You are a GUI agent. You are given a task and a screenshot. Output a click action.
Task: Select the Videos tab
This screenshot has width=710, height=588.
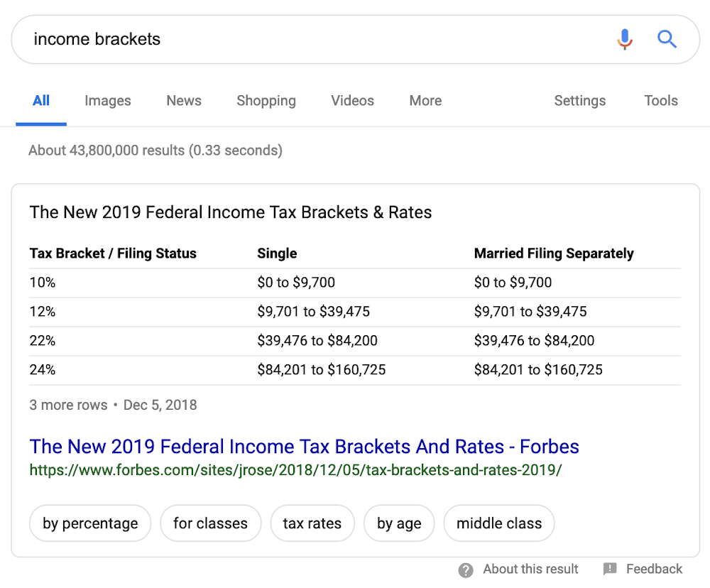(x=352, y=101)
